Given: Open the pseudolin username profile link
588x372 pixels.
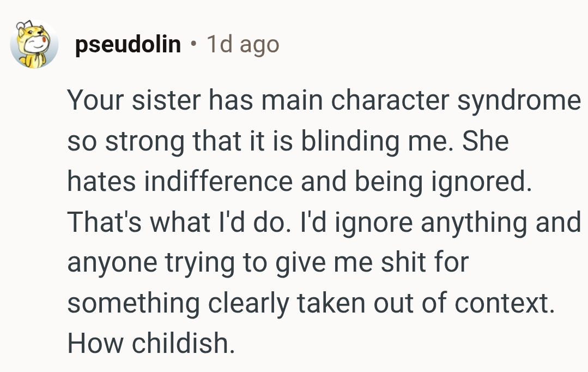Looking at the screenshot, I should pos(128,45).
